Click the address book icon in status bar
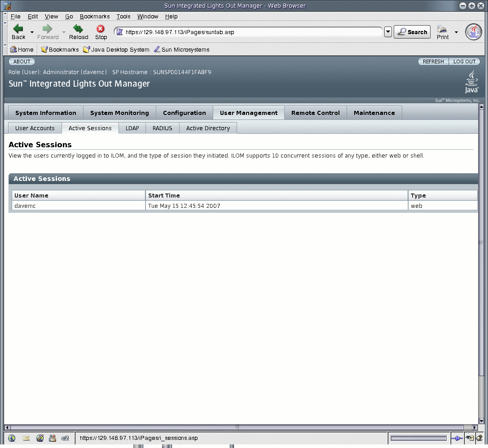 coord(53,438)
